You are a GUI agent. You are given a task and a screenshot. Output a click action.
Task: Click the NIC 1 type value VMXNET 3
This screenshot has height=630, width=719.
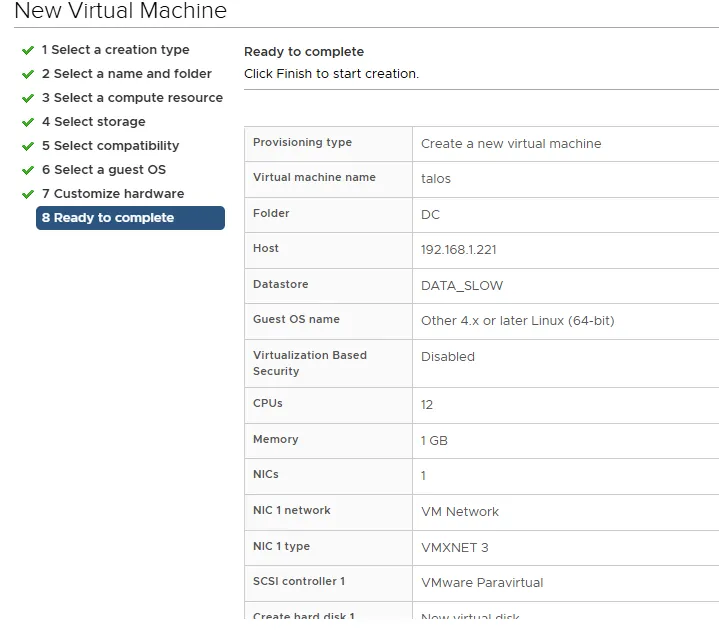(x=455, y=548)
